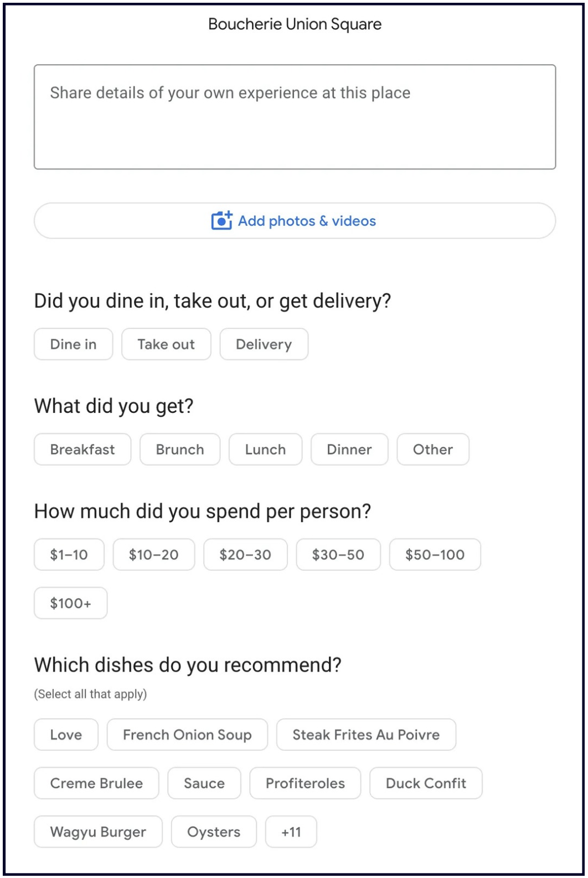Select the Dine in option
The width and height of the screenshot is (588, 878).
pyautogui.click(x=73, y=344)
